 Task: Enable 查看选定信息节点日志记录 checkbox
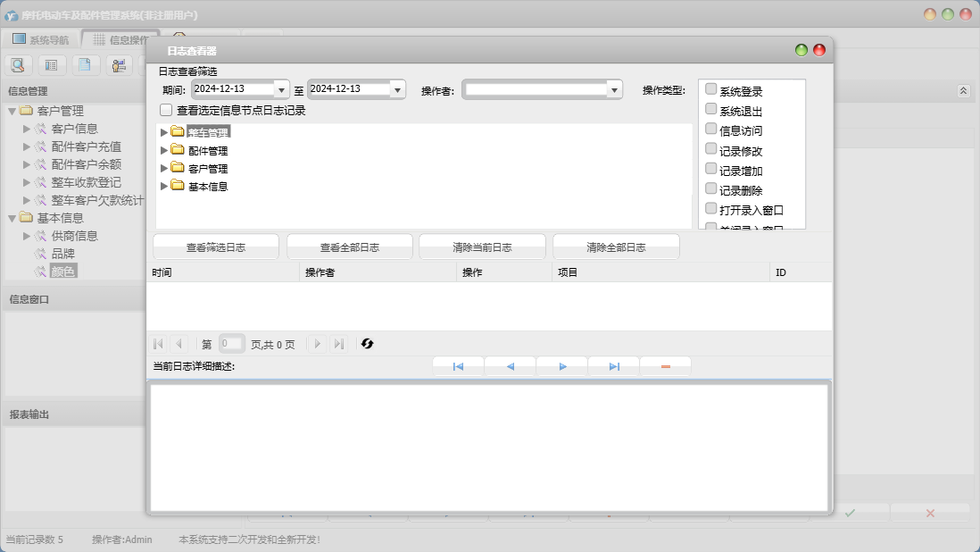pyautogui.click(x=166, y=110)
